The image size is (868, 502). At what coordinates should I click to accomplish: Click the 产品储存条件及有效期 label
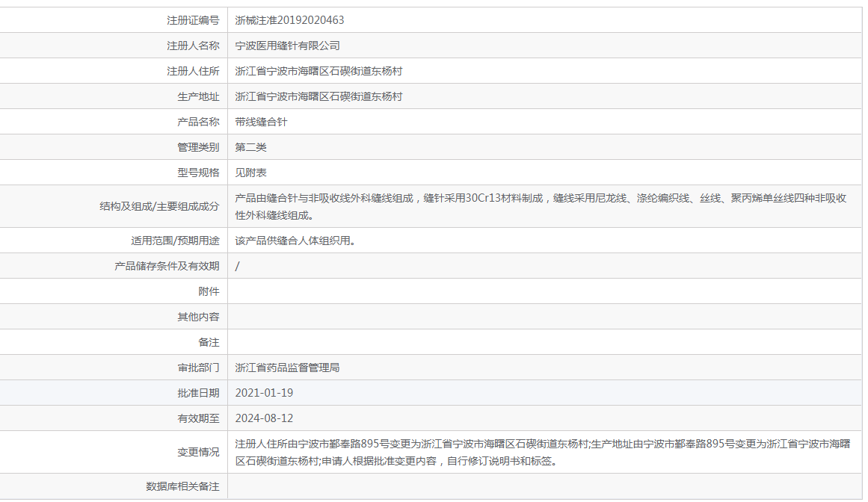coord(167,266)
